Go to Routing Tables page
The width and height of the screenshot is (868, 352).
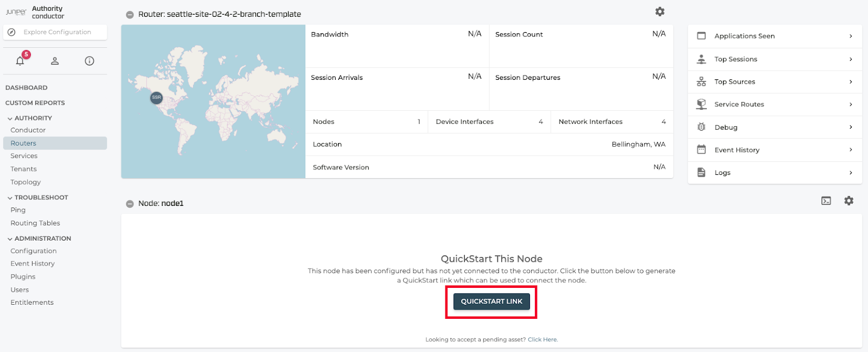[x=35, y=223]
